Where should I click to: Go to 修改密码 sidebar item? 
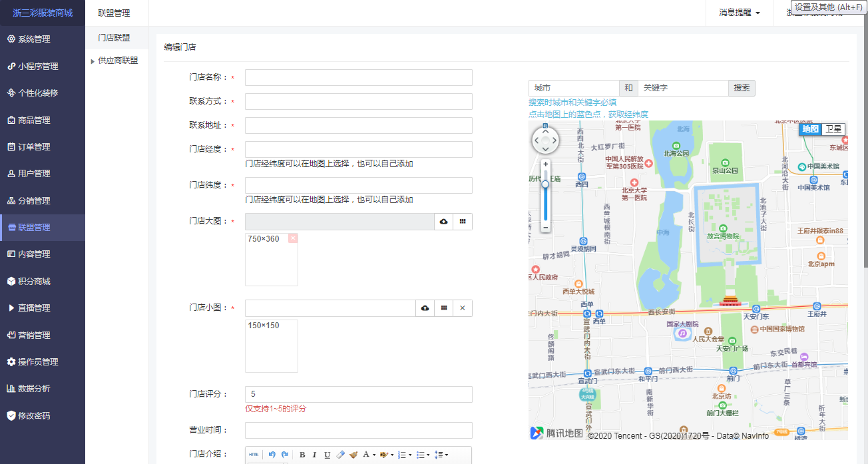[43, 415]
